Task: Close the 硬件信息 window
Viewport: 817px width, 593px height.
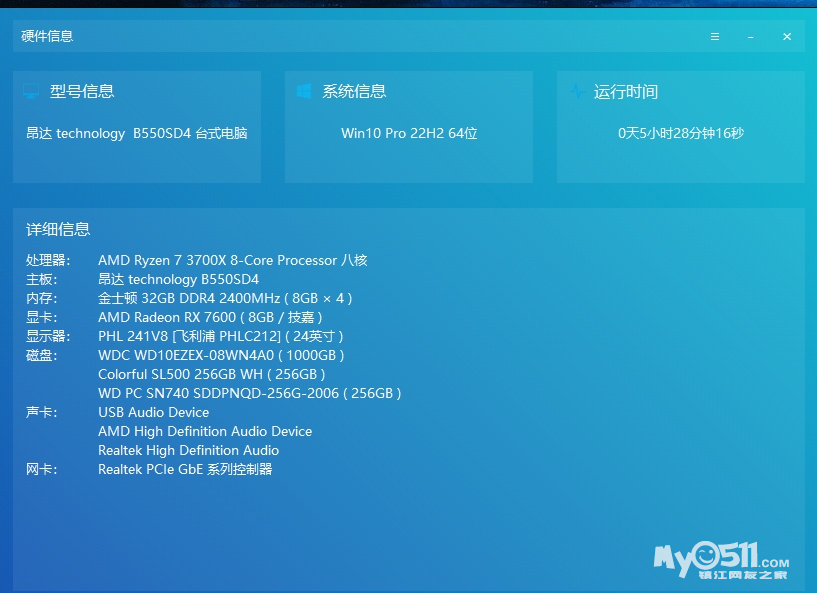Action: click(787, 37)
